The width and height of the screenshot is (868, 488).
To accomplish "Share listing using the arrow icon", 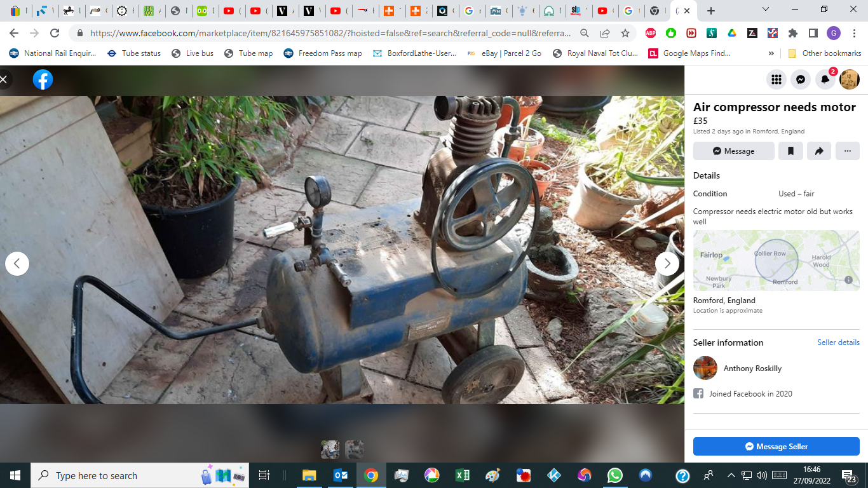I will [819, 151].
